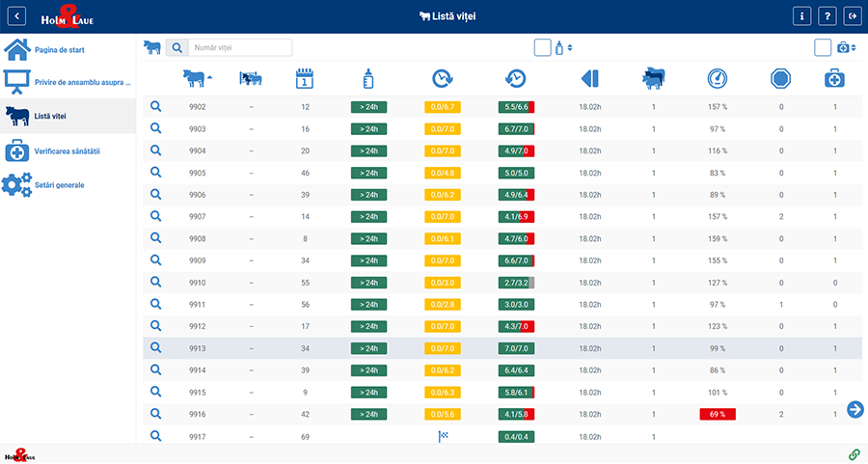Click the 0.0/6.7 yellow badge
868x464 pixels.
(443, 107)
